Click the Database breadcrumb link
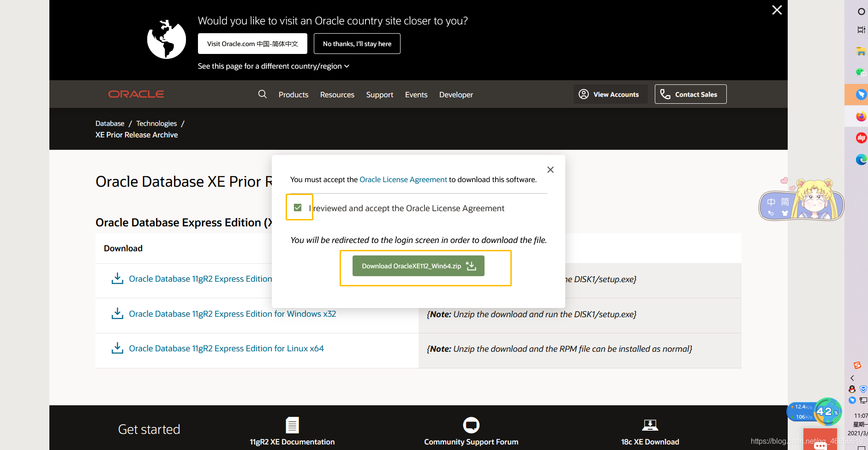868x450 pixels. coord(110,124)
